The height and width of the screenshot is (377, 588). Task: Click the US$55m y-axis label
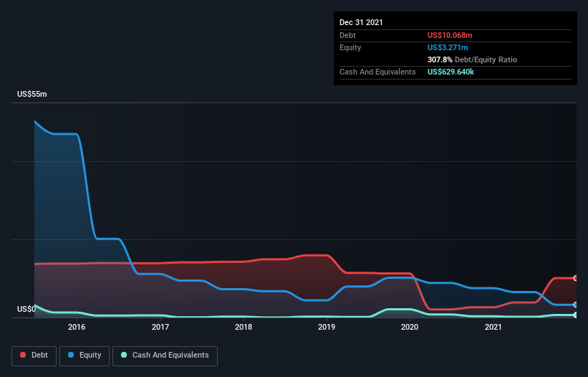coord(32,94)
